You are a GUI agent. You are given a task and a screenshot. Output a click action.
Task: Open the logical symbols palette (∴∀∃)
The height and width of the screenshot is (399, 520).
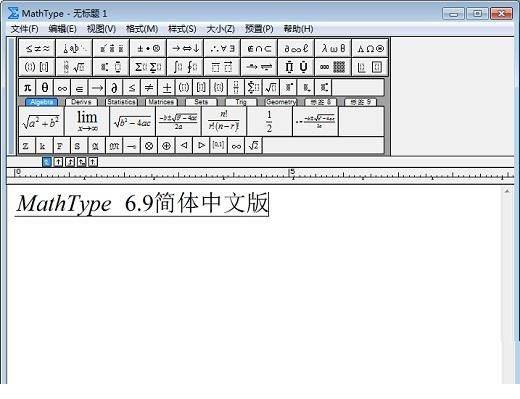pos(222,49)
